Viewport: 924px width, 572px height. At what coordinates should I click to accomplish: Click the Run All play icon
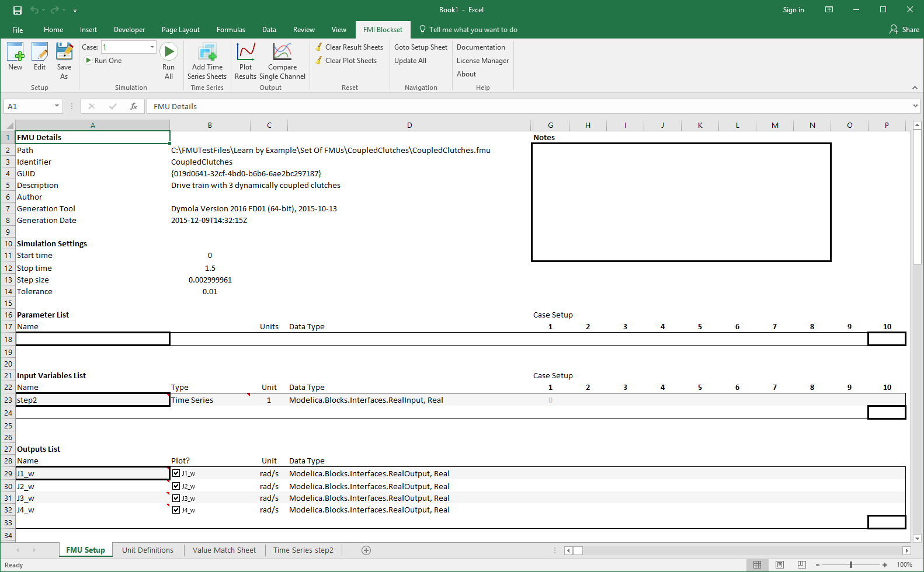pyautogui.click(x=169, y=51)
